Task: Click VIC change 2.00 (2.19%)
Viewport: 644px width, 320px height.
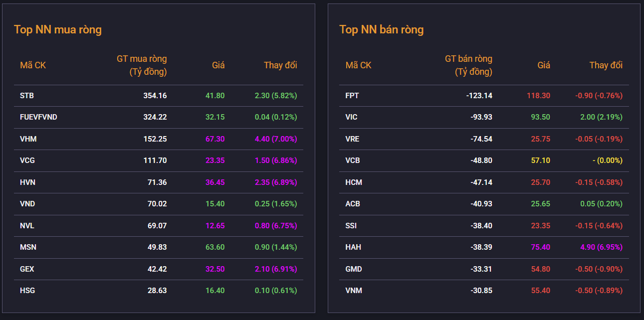Action: 601,117
